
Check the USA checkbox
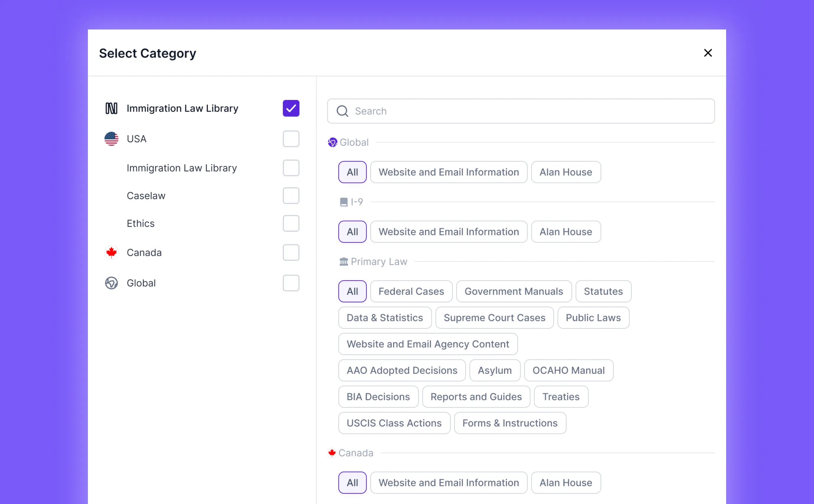pos(291,139)
